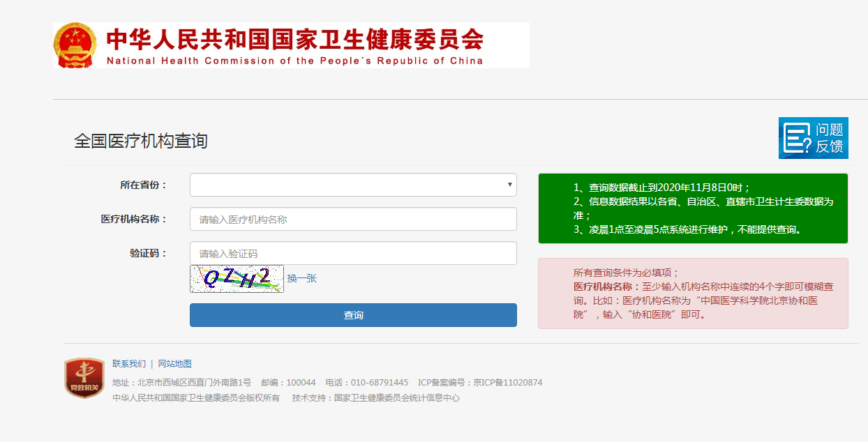Click the 版权所有 copyright text
The image size is (868, 442).
(x=196, y=398)
